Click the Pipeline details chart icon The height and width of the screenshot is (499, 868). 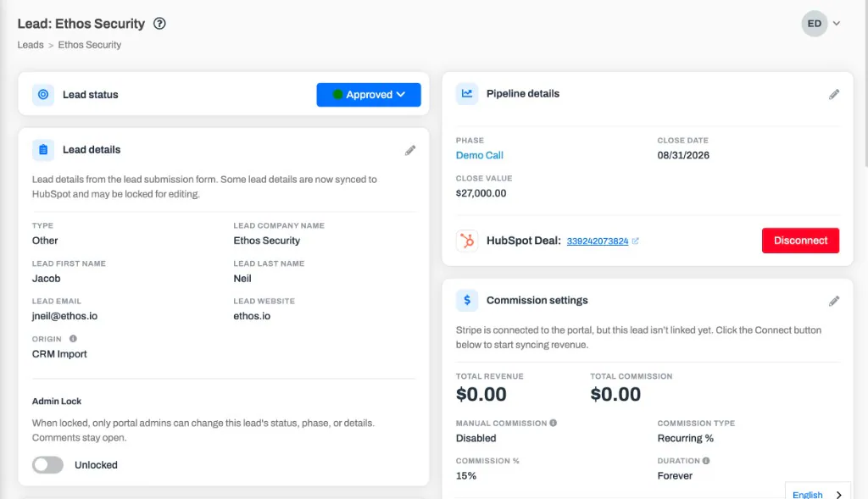click(467, 93)
